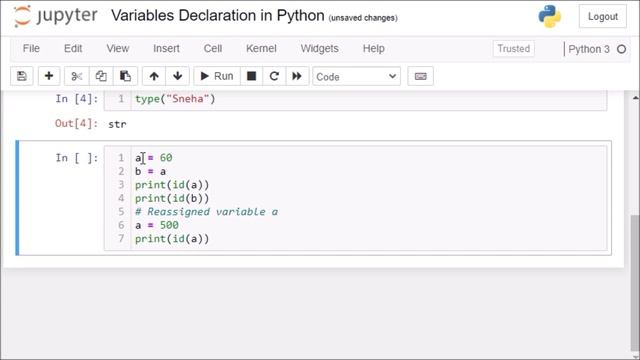Place cursor on line 'b = a'

[x=150, y=171]
